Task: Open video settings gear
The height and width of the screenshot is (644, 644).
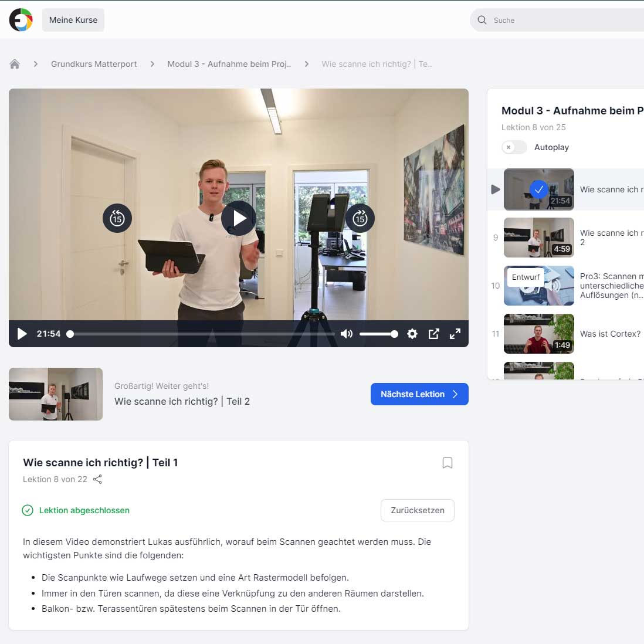Action: (412, 334)
